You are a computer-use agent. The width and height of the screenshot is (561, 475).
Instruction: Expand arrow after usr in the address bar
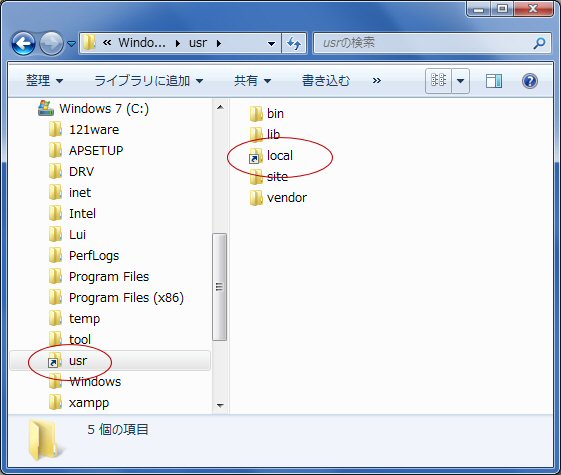[219, 44]
